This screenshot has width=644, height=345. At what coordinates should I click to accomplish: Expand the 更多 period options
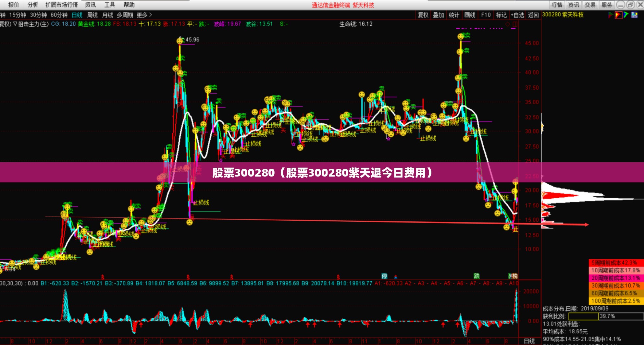point(144,15)
